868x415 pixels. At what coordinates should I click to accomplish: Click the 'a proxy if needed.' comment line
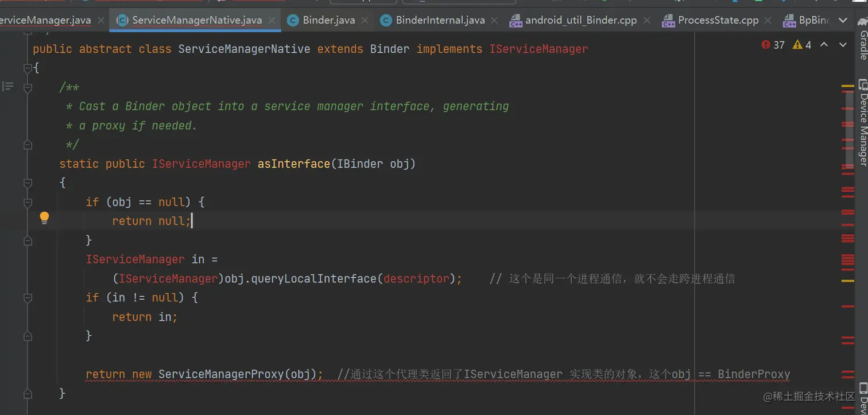click(x=131, y=126)
